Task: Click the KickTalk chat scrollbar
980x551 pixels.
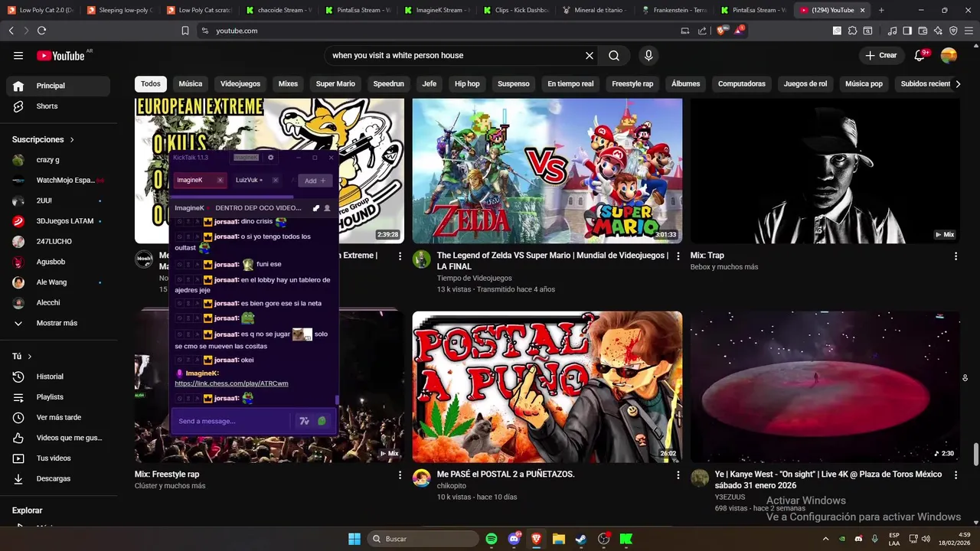Action: 338,400
